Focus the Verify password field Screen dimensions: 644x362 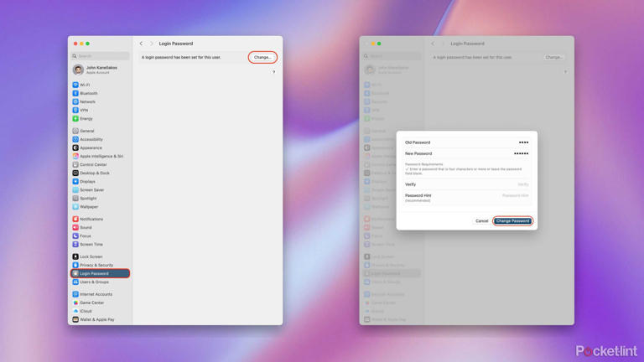(495, 184)
